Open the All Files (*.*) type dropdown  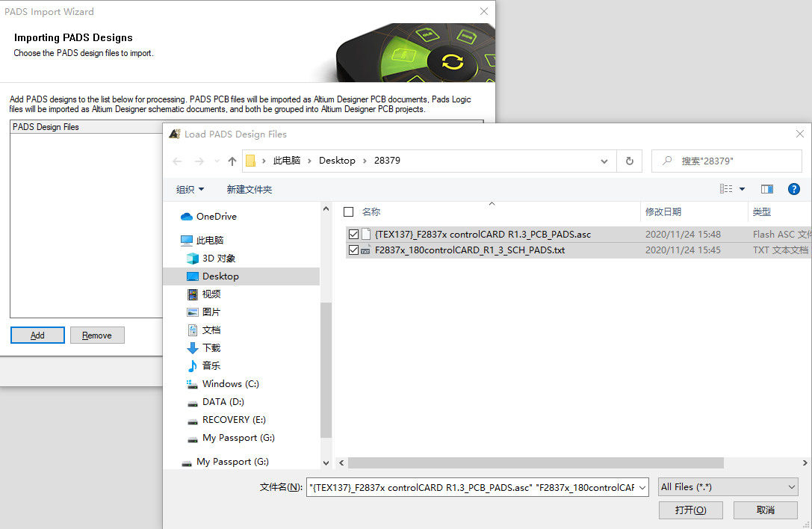[x=728, y=487]
